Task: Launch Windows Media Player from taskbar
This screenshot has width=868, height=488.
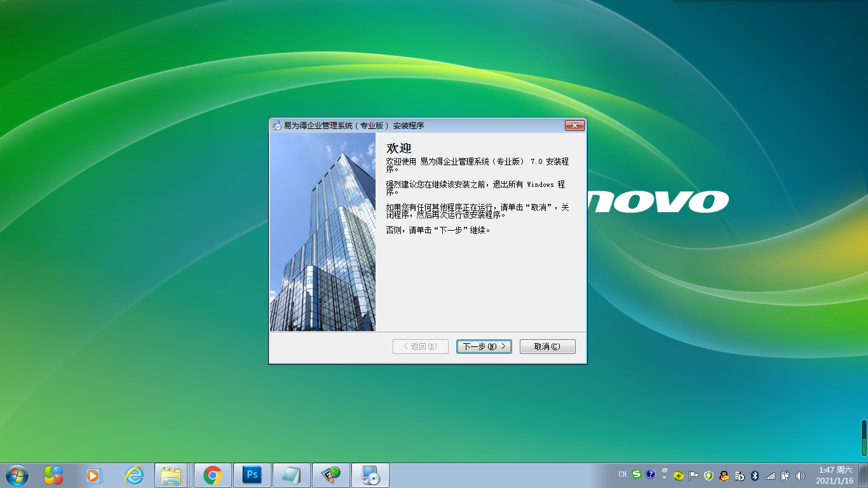Action: pos(93,475)
